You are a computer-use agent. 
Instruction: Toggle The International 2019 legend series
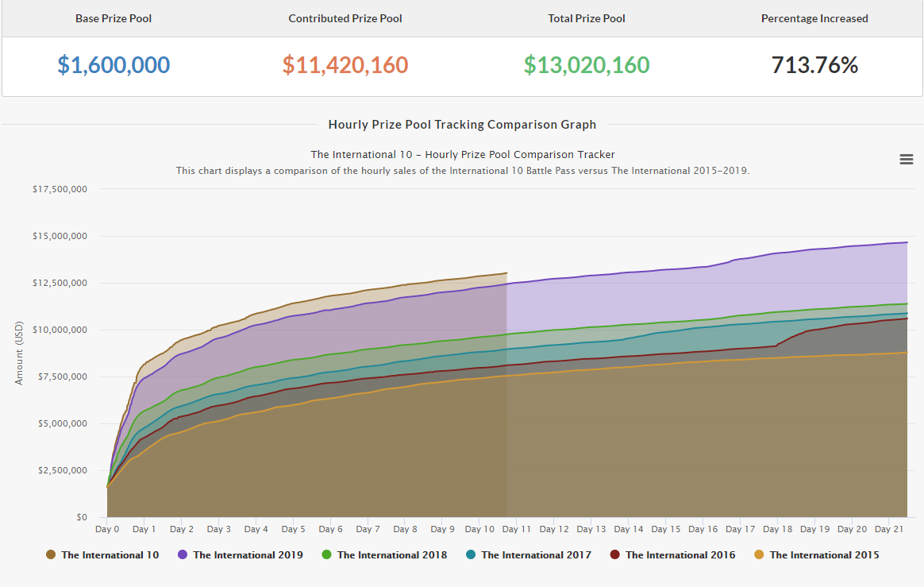point(241,555)
